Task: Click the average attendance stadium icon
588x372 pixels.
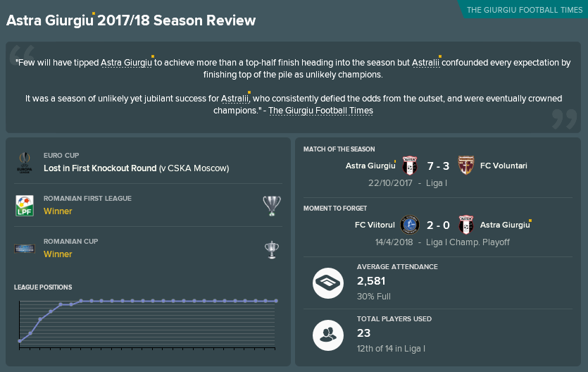Action: click(x=328, y=283)
